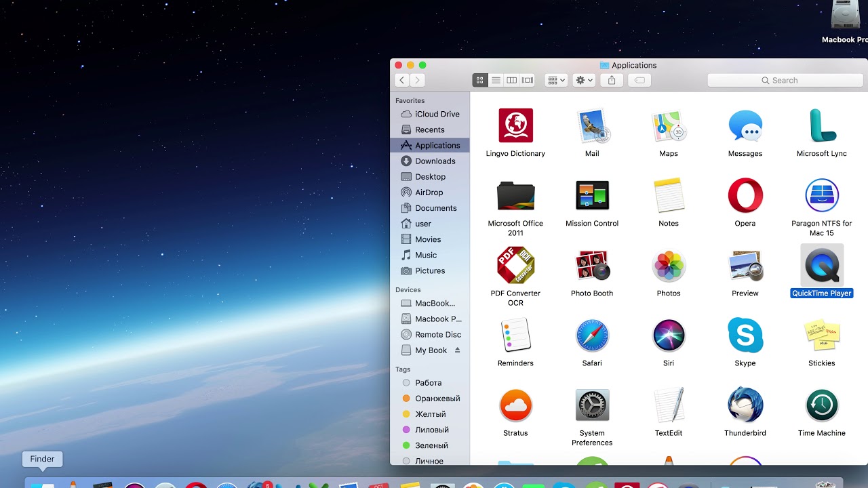
Task: Select the TextEdit application
Action: 669,405
